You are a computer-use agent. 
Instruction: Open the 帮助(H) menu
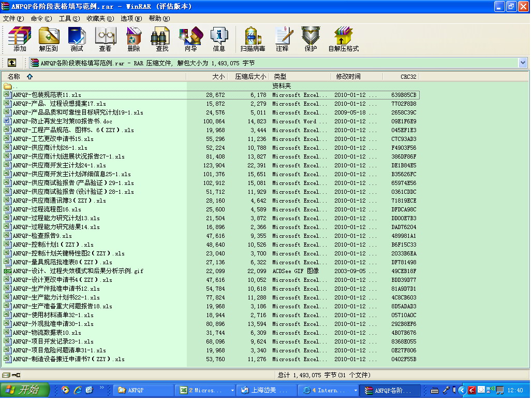pos(159,18)
